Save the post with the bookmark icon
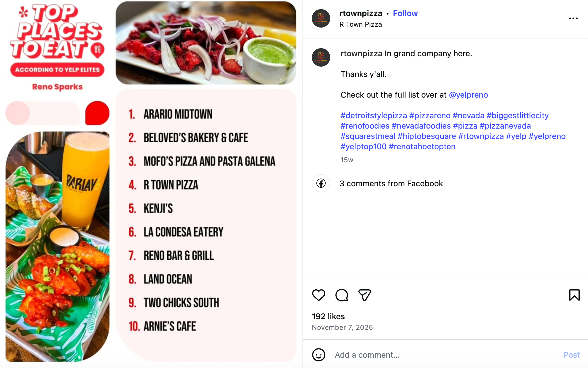 (575, 295)
